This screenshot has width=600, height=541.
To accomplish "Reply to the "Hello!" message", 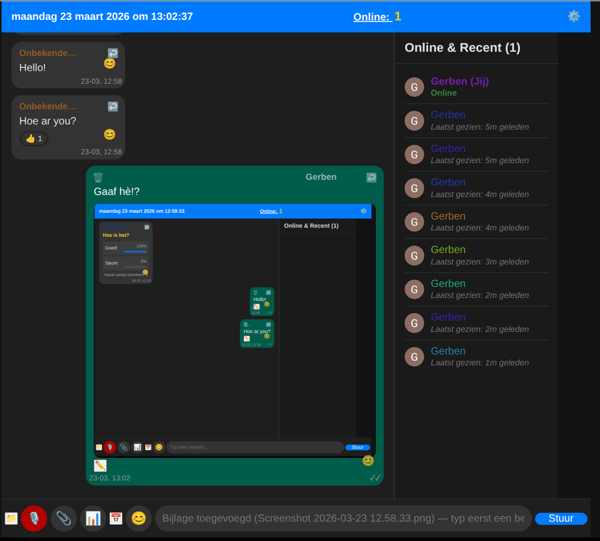I will [113, 53].
